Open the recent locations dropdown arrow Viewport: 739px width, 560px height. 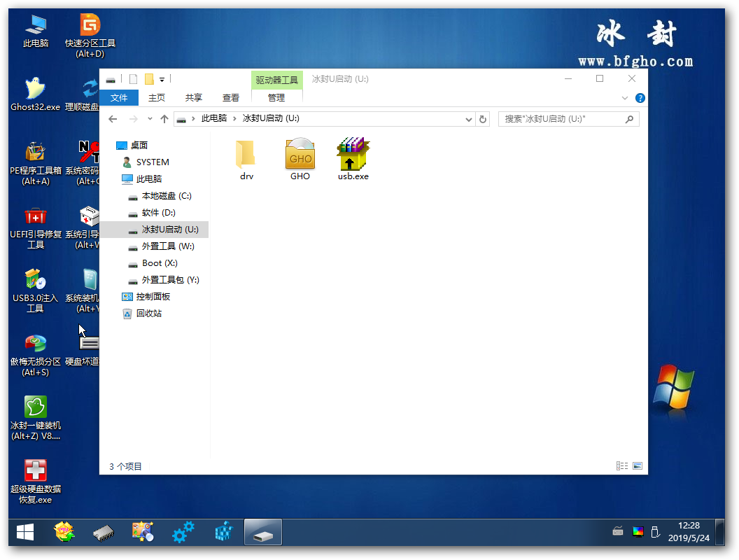(x=150, y=119)
